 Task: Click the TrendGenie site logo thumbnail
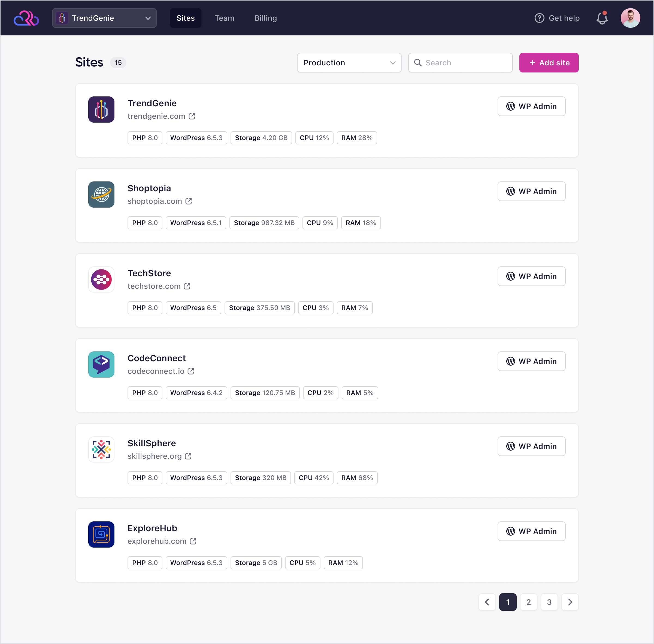click(101, 109)
